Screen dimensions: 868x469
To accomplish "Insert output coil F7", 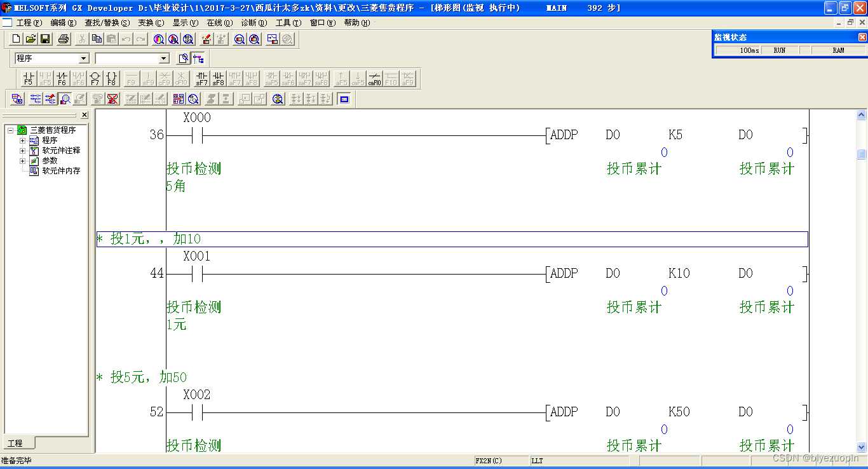I will (95, 79).
